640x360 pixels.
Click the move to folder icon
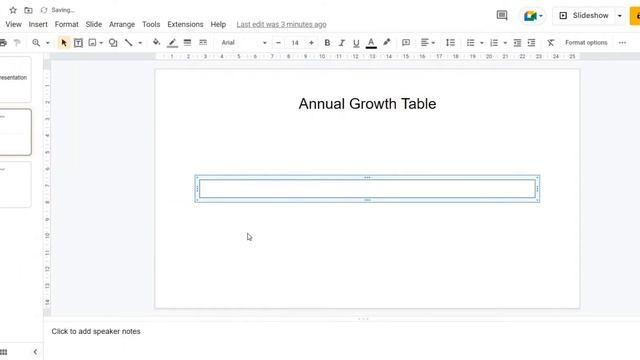(28, 10)
